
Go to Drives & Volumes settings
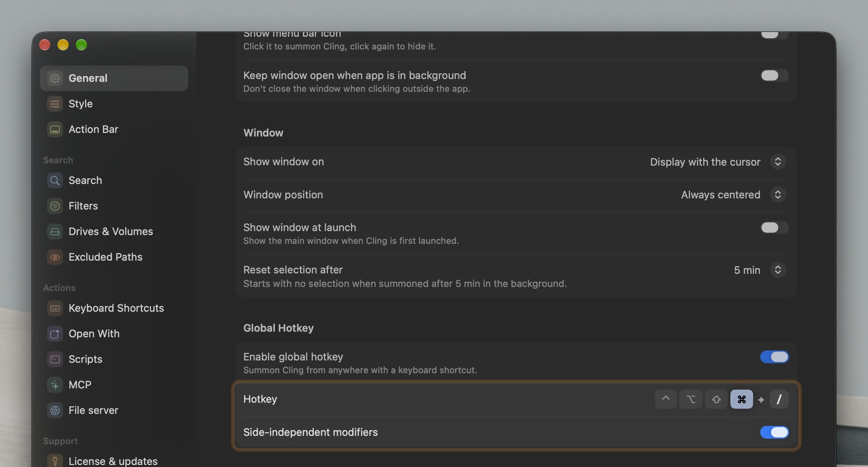coord(114,232)
